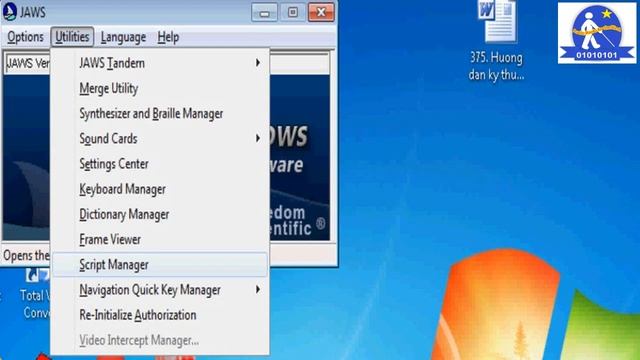Image resolution: width=640 pixels, height=360 pixels.
Task: Close the JAWS window
Action: (321, 12)
